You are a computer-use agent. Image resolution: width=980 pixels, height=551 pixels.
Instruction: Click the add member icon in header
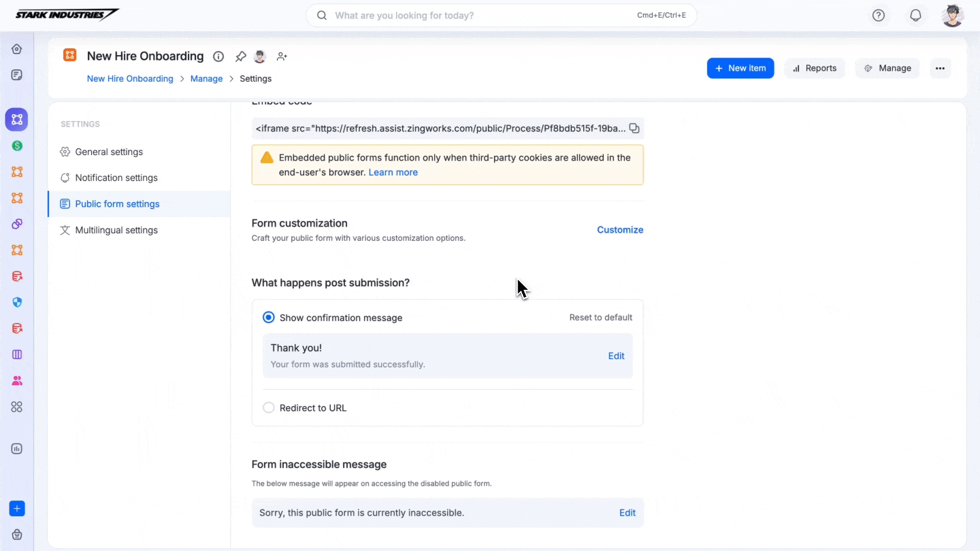click(x=282, y=57)
